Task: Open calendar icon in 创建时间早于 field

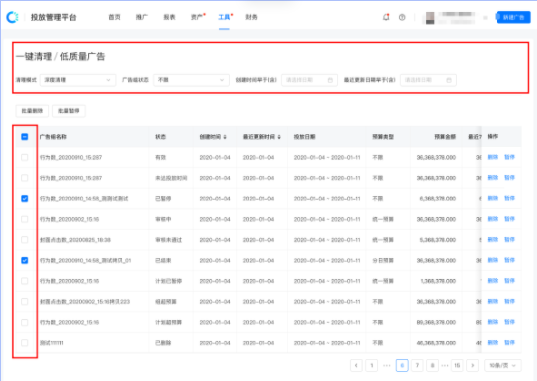Action: click(x=330, y=80)
